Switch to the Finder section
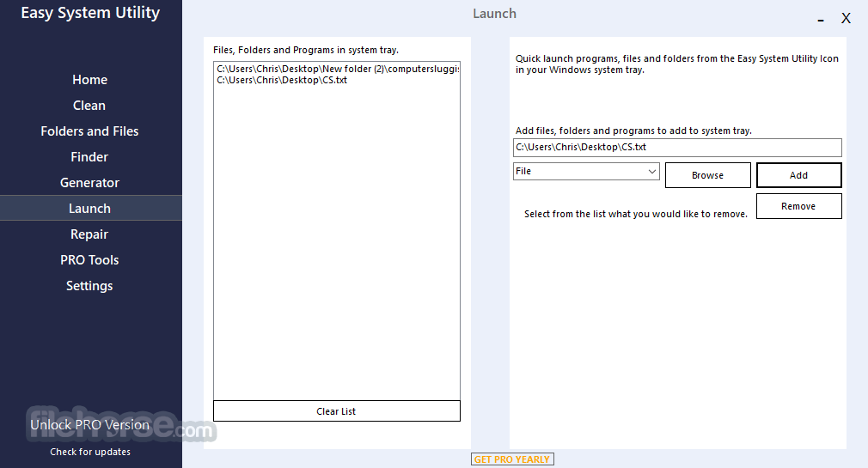Viewport: 868px width, 468px height. 89,157
